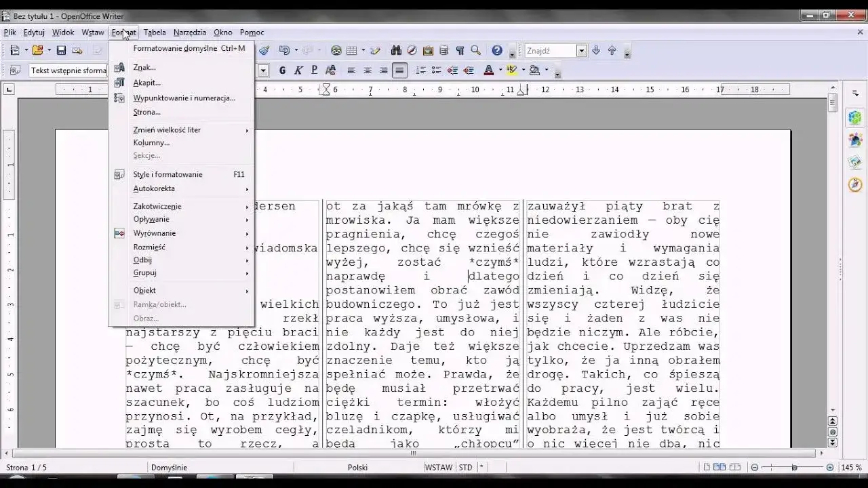Click the Find Previous up arrow
Viewport: 868px width, 488px height.
pyautogui.click(x=612, y=50)
